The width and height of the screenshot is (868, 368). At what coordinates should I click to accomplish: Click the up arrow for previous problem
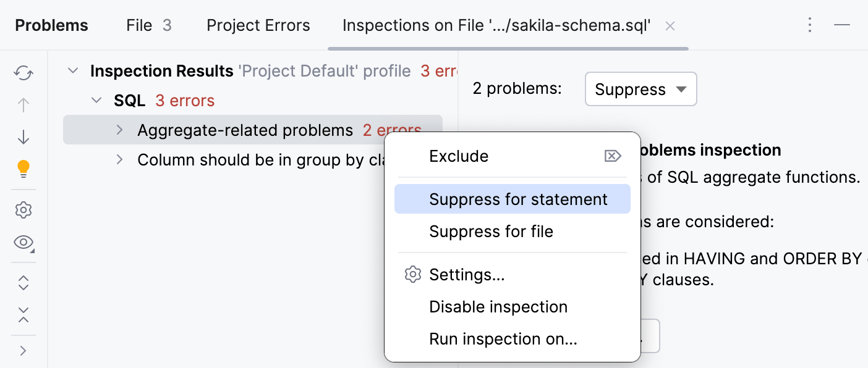click(23, 104)
